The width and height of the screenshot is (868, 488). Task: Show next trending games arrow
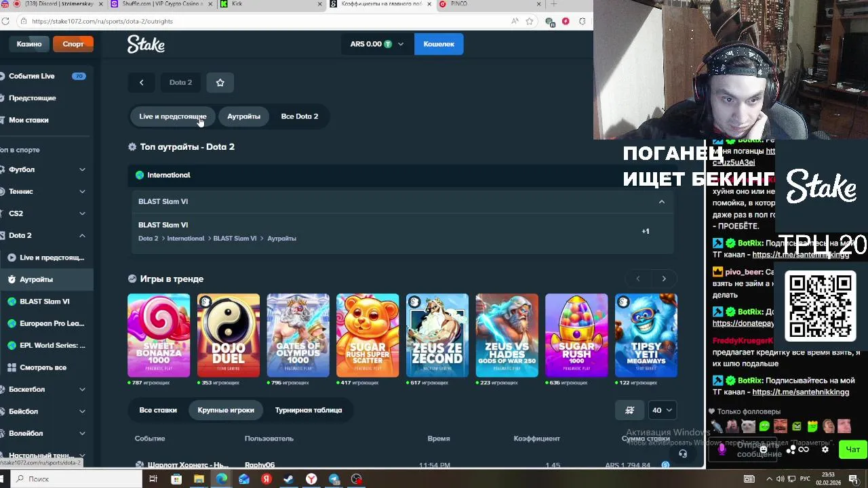(664, 279)
